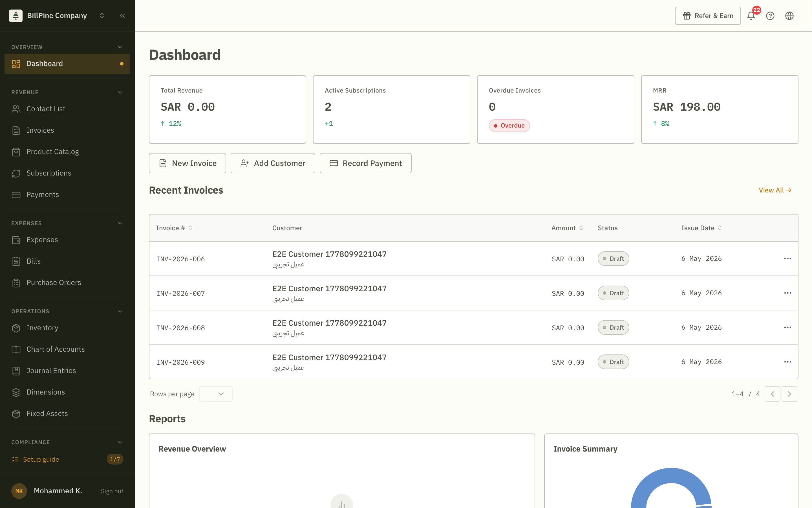This screenshot has height=508, width=812.
Task: Open Payments in the sidebar
Action: pos(67,195)
